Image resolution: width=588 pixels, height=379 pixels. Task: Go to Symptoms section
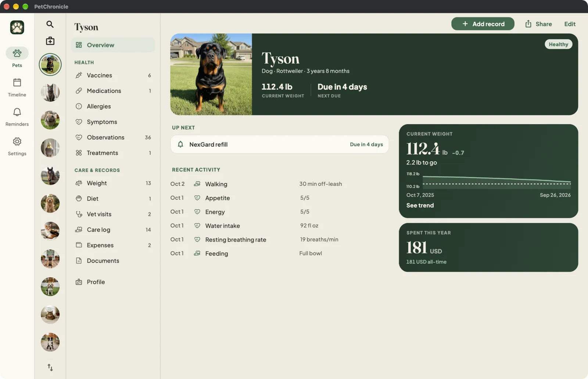[113, 122]
